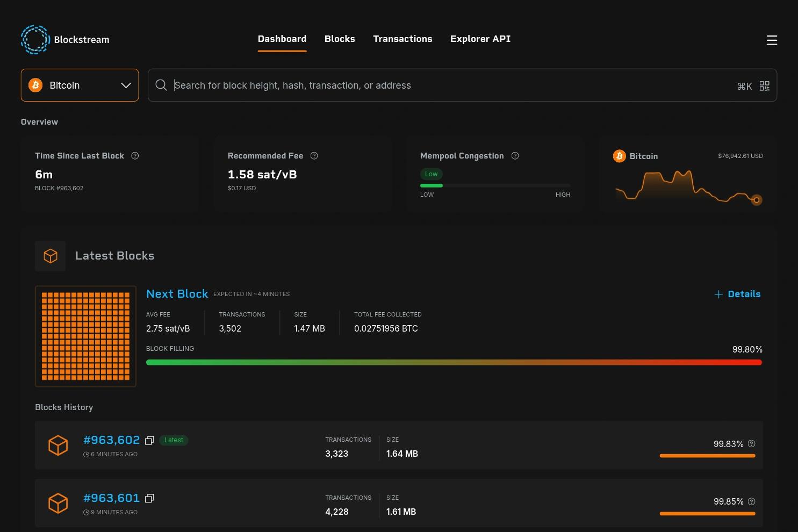
Task: Click help icon beside Time Since Last Block
Action: (135, 156)
